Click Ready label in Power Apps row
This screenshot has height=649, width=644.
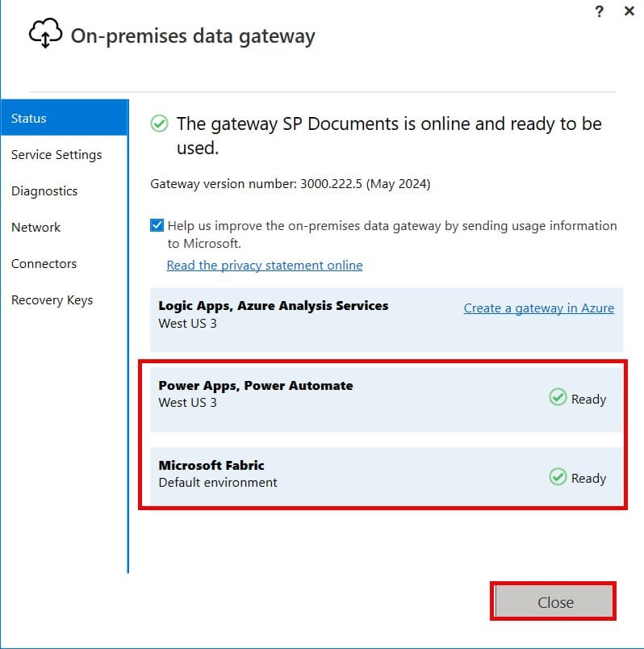[588, 400]
